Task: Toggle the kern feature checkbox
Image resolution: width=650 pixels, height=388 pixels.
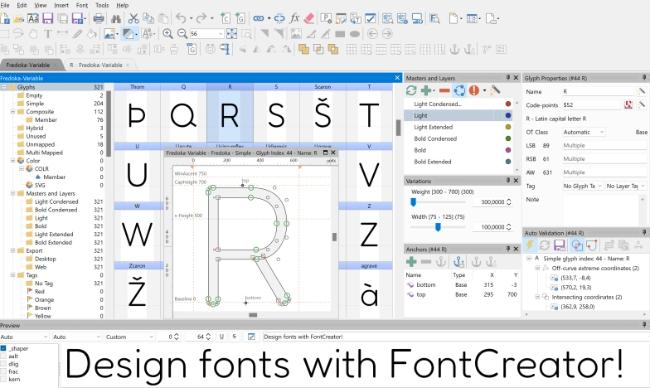Action: click(4, 379)
